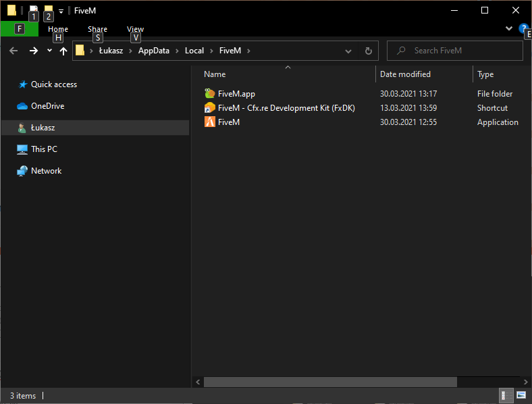Click the Application type cell
This screenshot has width=532, height=404.
(498, 122)
